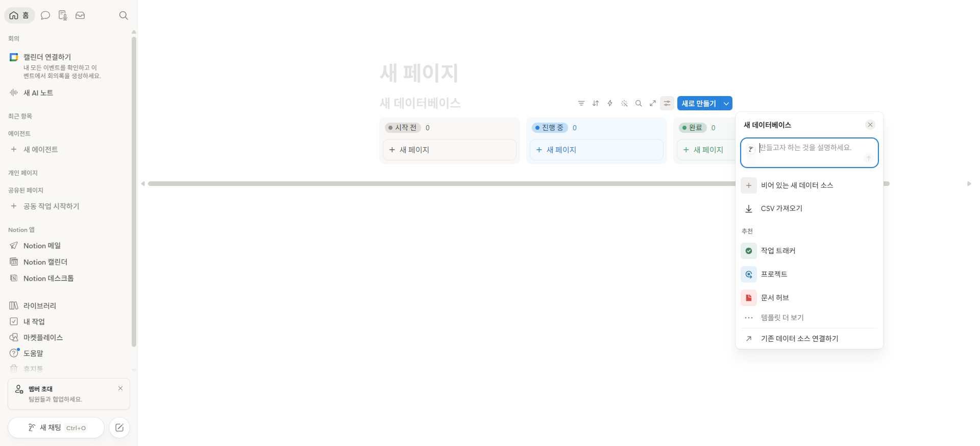This screenshot has height=446, width=980.
Task: Add 새 페이지 under 시작 전
Action: (450, 150)
